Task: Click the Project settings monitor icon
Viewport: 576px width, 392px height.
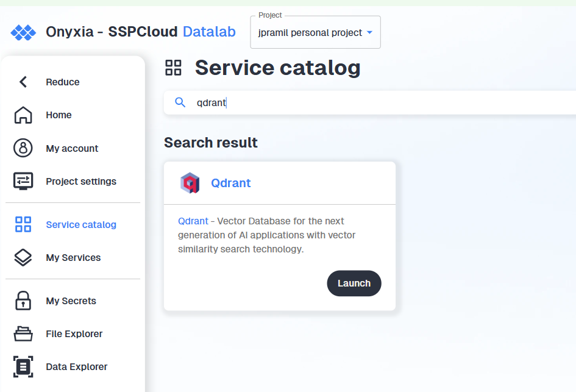Action: coord(23,181)
